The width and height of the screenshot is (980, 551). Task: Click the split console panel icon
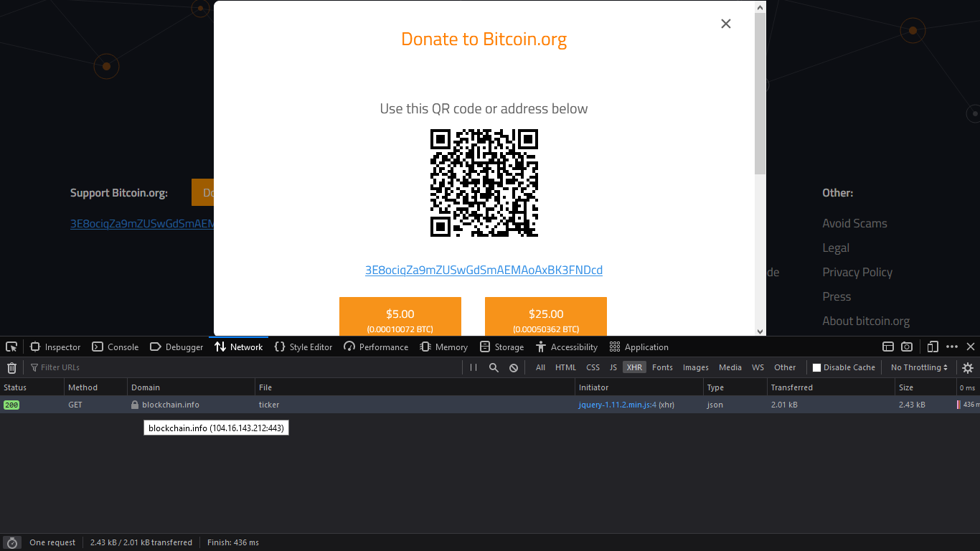887,347
